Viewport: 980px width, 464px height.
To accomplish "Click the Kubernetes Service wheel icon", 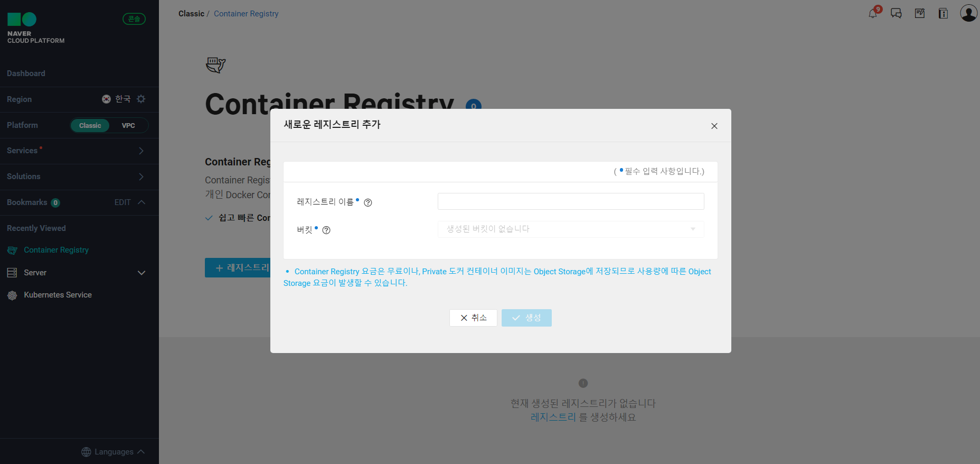I will 12,295.
